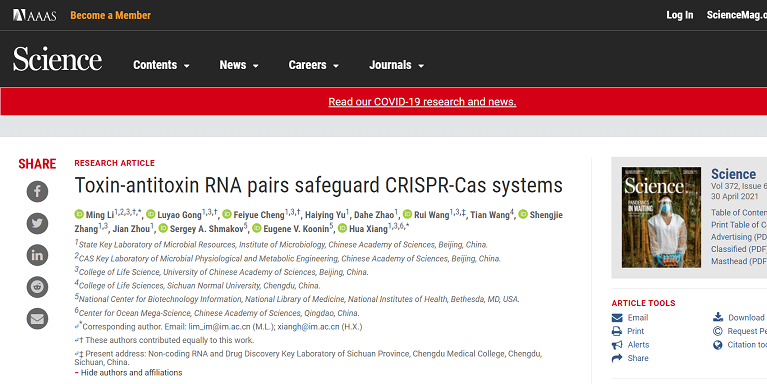This screenshot has height=384, width=767.
Task: Select author name Tian Wang
Action: pos(490,215)
